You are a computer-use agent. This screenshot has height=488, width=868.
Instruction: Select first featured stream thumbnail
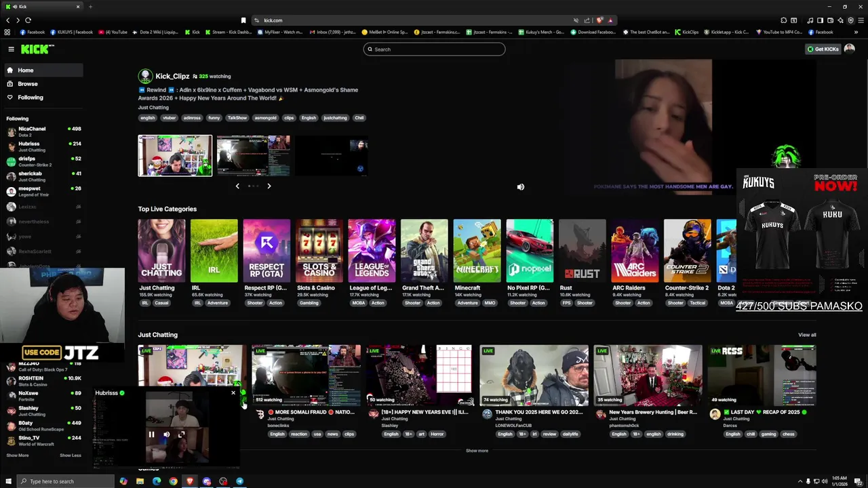pos(175,155)
